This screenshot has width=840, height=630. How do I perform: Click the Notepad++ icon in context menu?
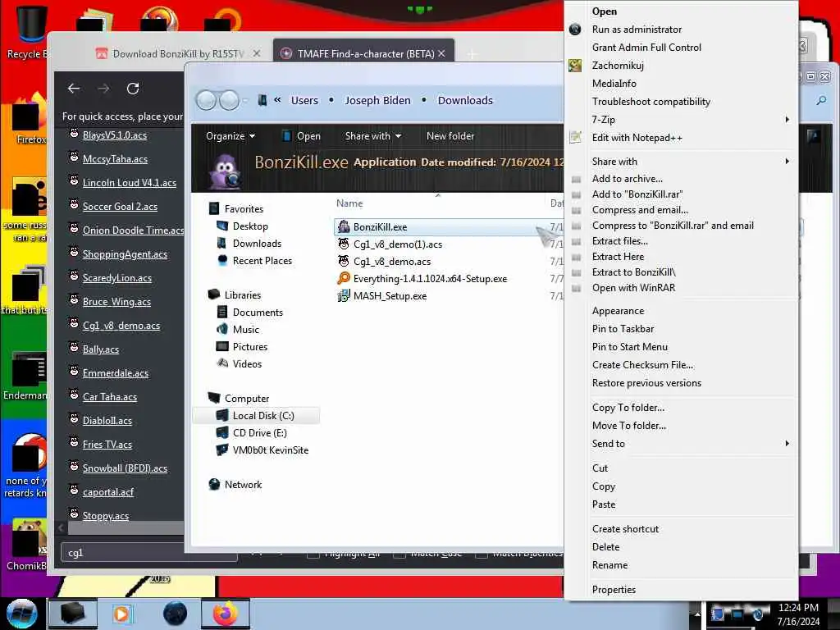click(x=575, y=138)
